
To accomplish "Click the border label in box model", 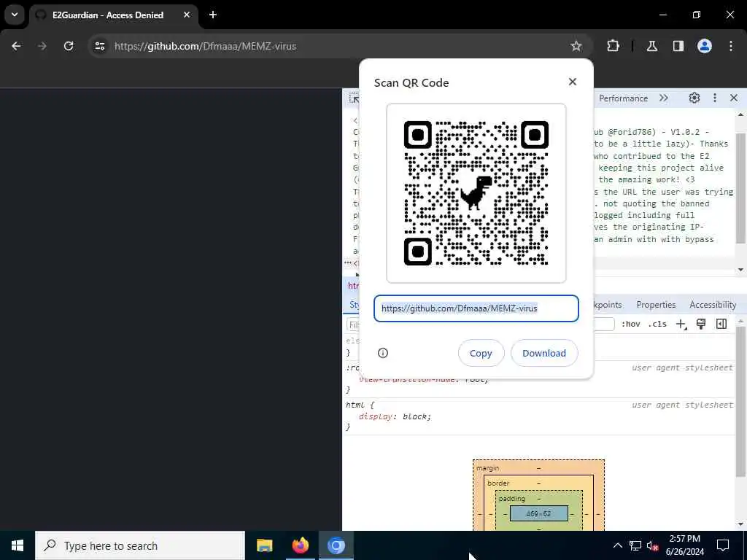I will click(x=498, y=483).
